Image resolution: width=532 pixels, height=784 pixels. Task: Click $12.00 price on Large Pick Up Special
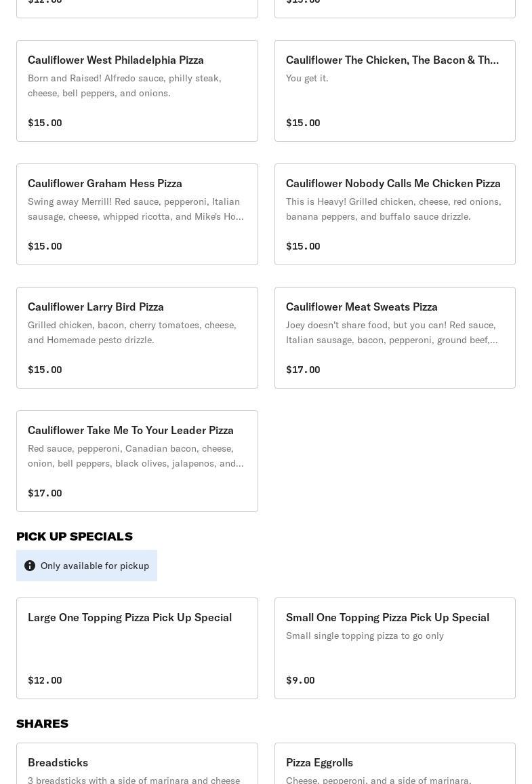point(45,680)
